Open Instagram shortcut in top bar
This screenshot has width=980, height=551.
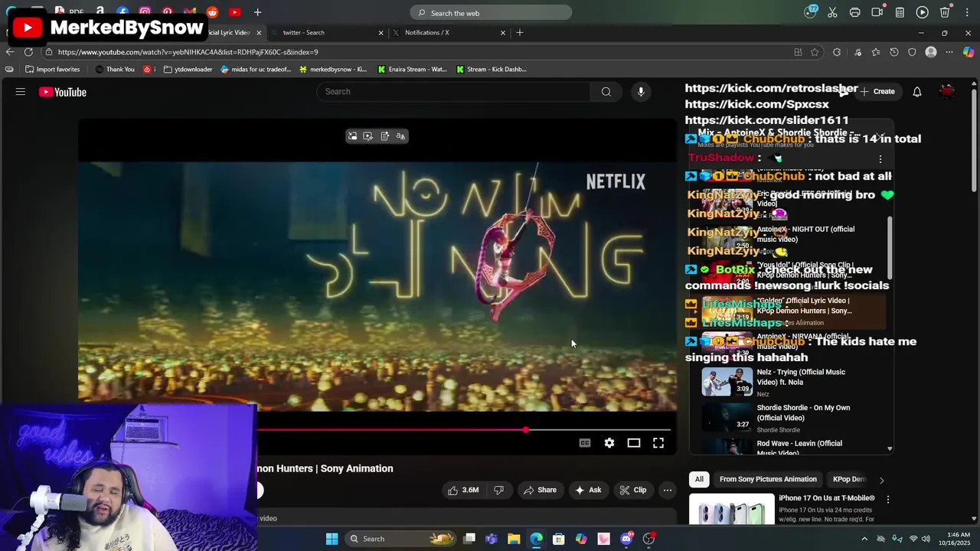(x=145, y=12)
